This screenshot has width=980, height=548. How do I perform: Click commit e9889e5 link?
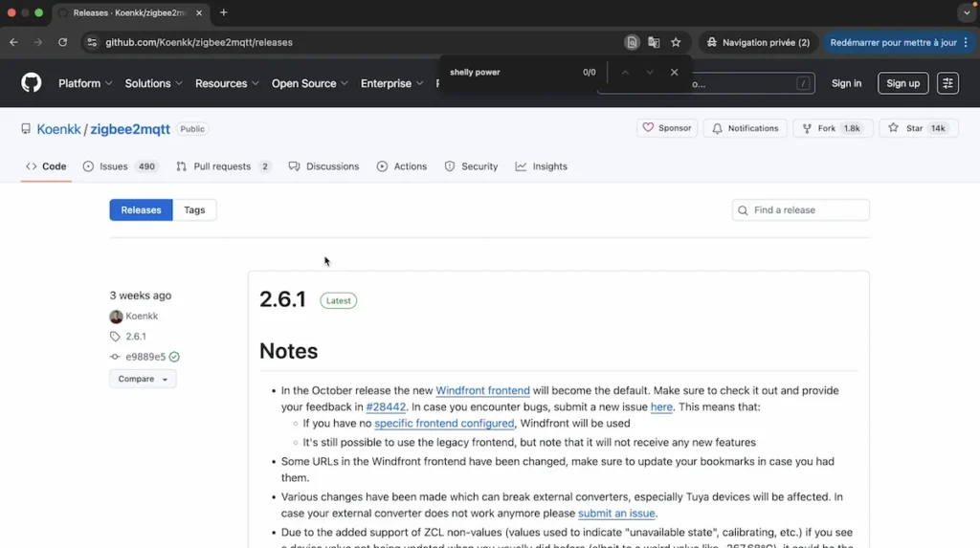[x=145, y=357]
